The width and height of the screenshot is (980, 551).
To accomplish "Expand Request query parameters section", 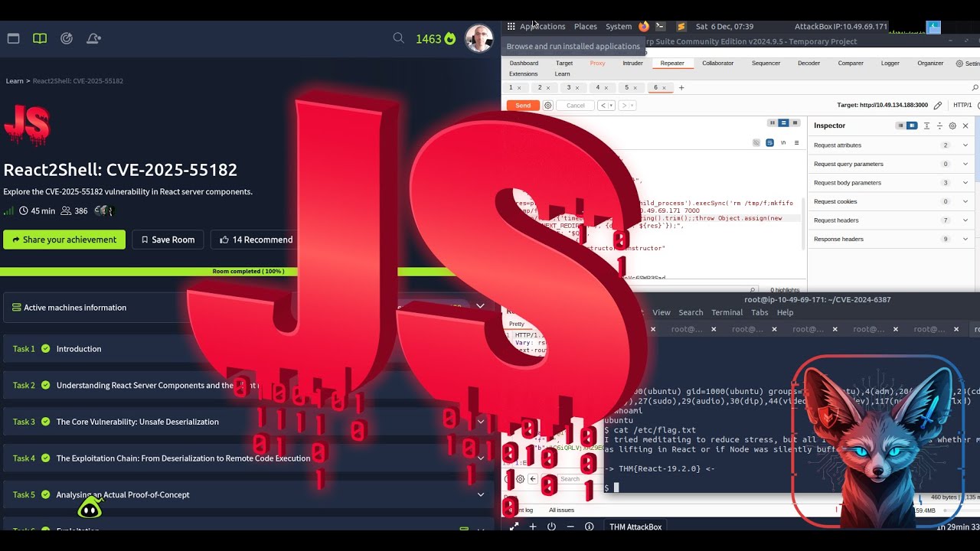I will [x=892, y=164].
